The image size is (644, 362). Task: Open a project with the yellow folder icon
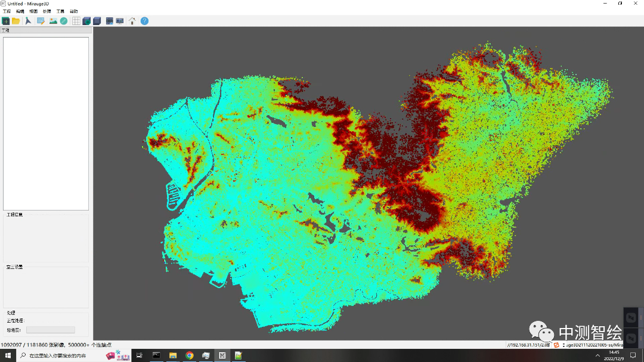(16, 21)
